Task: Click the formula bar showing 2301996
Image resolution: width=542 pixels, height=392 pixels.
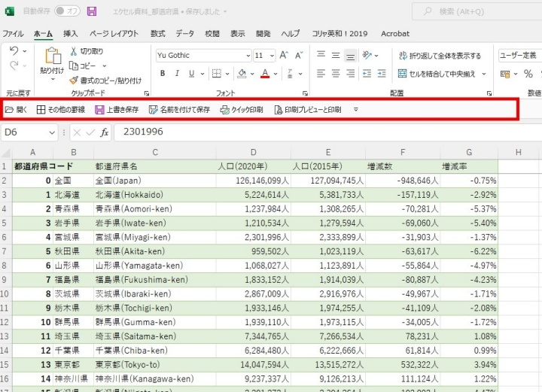Action: tap(328, 132)
